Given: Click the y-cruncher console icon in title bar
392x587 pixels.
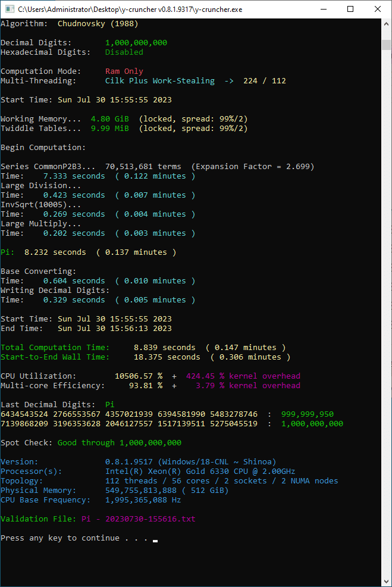Looking at the screenshot, I should pyautogui.click(x=10, y=9).
